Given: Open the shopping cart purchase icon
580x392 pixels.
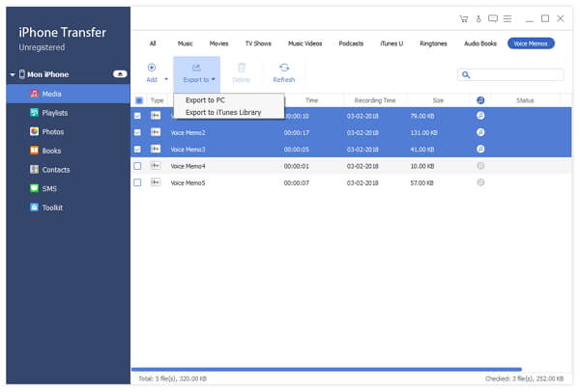Looking at the screenshot, I should 464,19.
